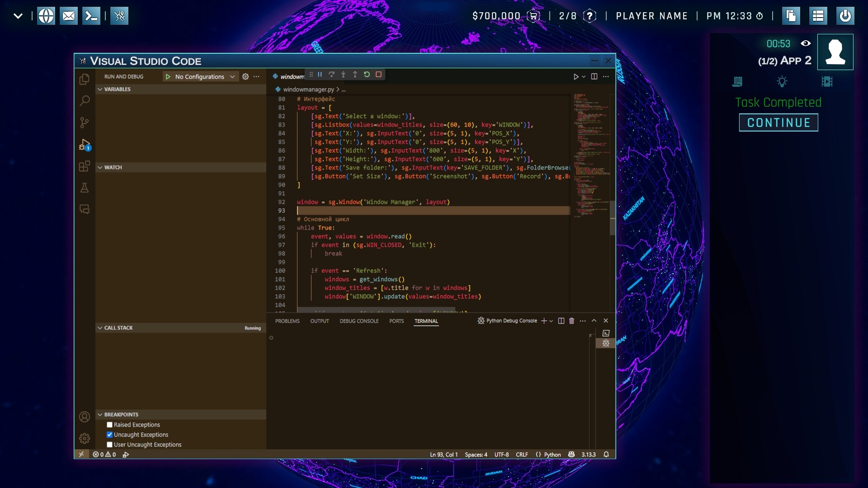Image resolution: width=868 pixels, height=488 pixels.
Task: Kill the terminal using the trash icon
Action: coord(571,321)
